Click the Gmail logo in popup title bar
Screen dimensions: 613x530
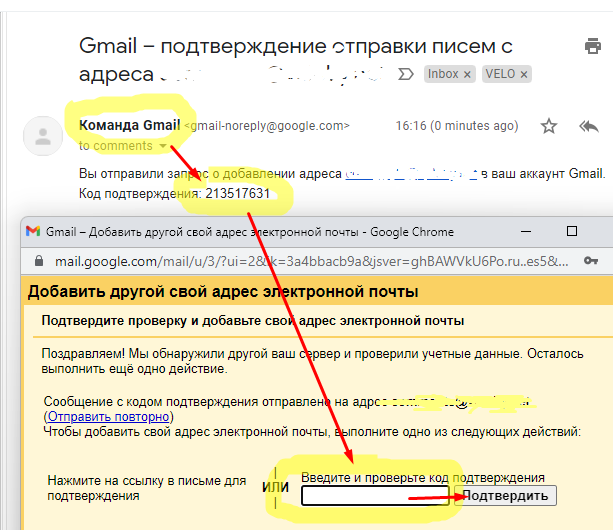tap(33, 231)
